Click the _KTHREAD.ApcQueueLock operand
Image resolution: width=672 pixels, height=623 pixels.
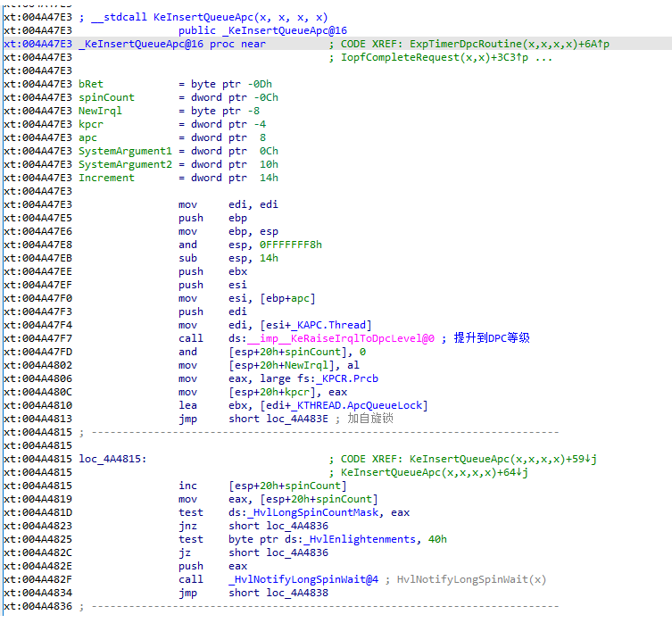pos(360,405)
